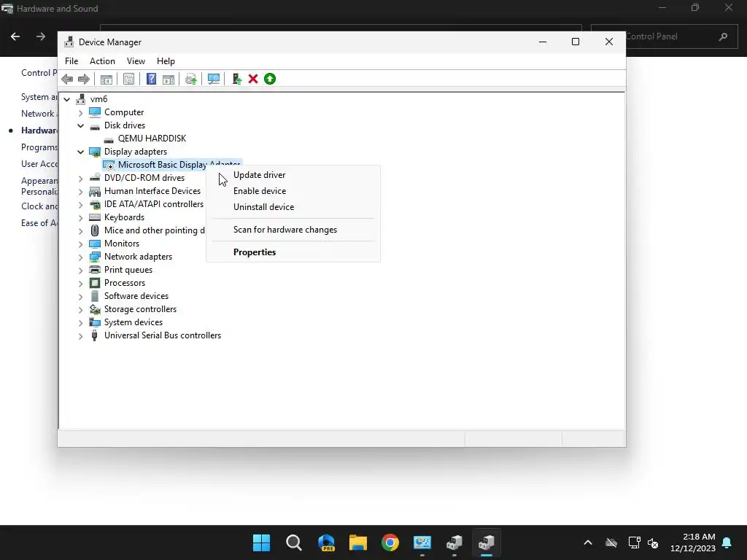Expand the System devices node

(80, 322)
